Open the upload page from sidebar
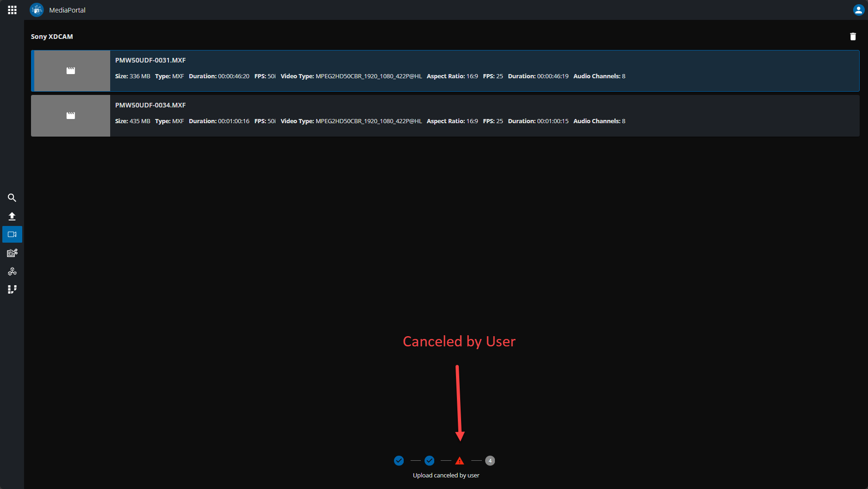Viewport: 868px width, 489px height. tap(12, 216)
